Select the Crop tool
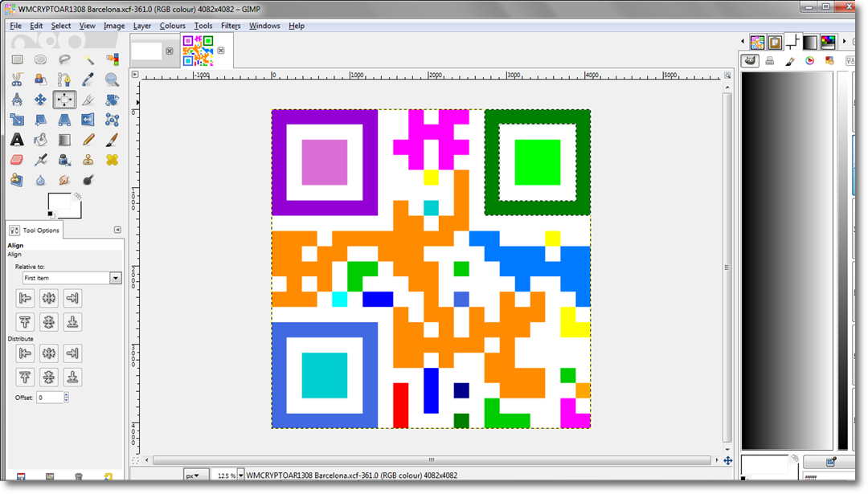This screenshot has width=868, height=494. [x=88, y=100]
